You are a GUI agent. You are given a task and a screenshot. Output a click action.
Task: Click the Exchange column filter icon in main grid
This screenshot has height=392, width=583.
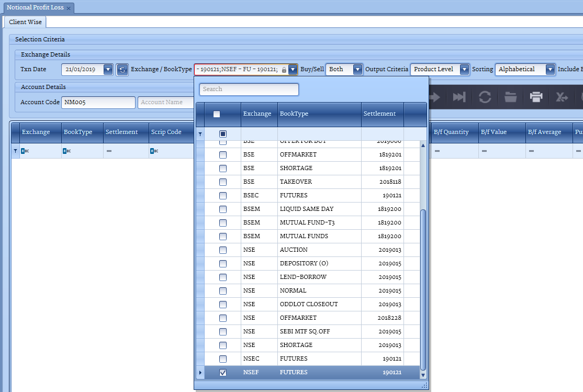[25, 151]
